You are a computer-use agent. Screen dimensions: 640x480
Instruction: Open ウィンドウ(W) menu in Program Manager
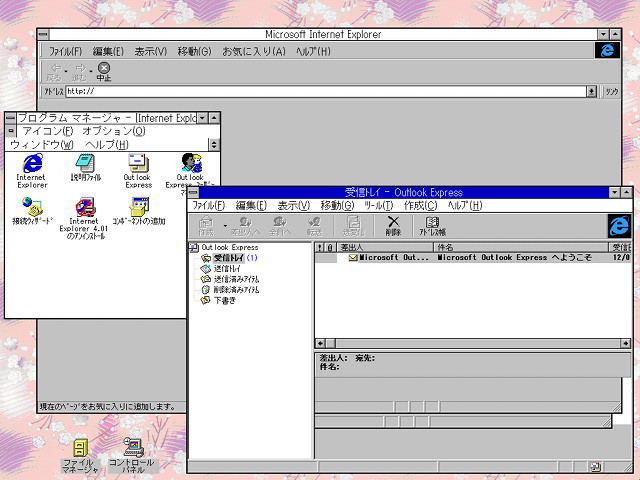coord(42,144)
